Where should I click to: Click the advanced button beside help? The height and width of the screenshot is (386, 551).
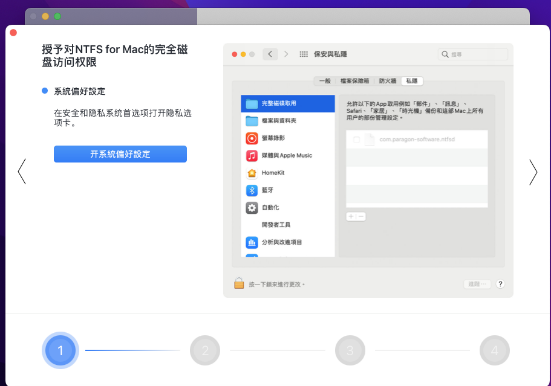click(x=477, y=284)
